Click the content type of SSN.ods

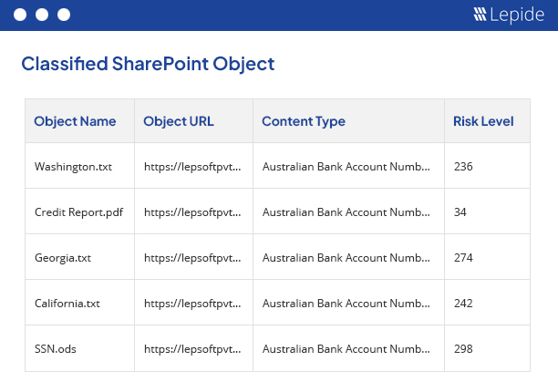pos(346,348)
